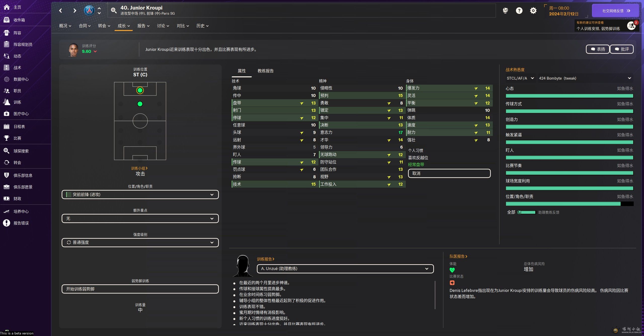Click the 位置/角色/职责 familiarity bar
This screenshot has width=644, height=336.
click(x=570, y=204)
